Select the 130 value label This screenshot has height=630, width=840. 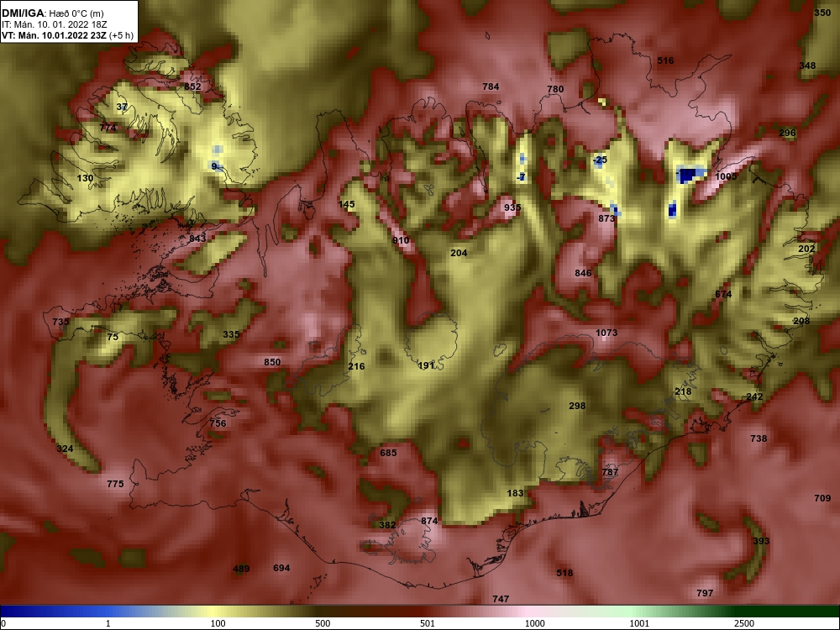pos(85,178)
